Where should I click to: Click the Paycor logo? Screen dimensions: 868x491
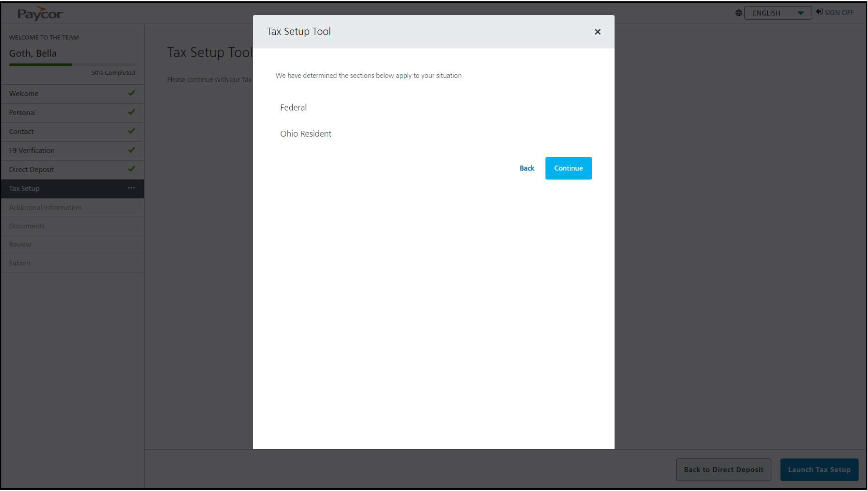pos(40,14)
